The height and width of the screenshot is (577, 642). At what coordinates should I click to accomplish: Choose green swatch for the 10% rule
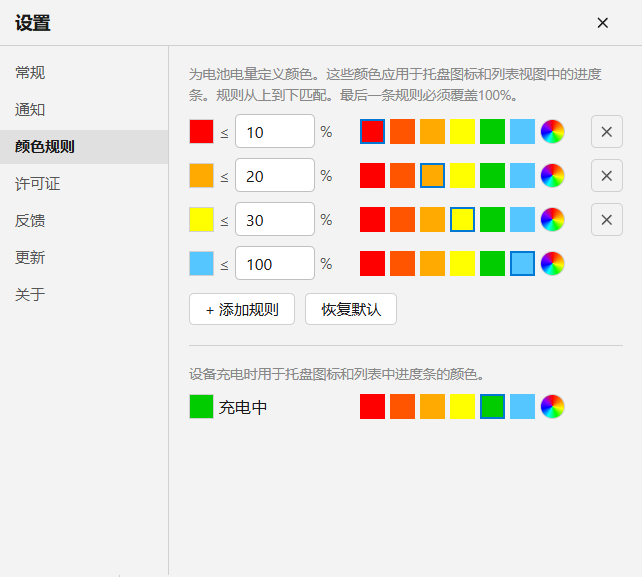pos(492,132)
